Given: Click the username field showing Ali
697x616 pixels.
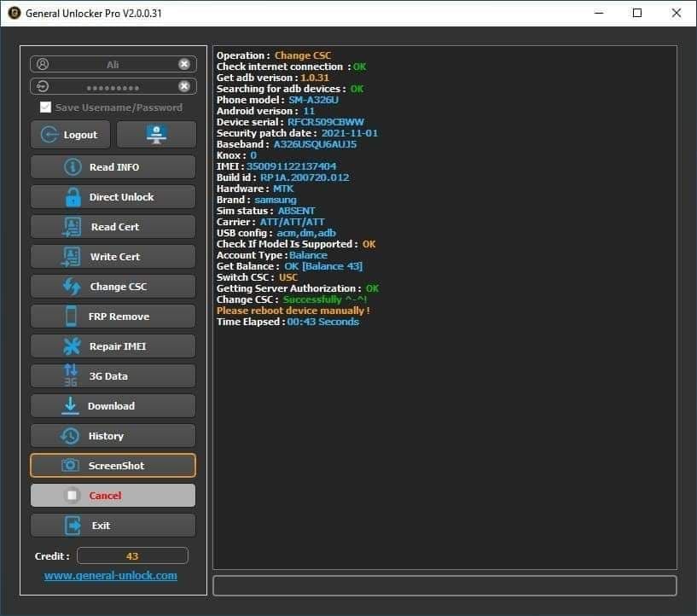Looking at the screenshot, I should click(x=113, y=64).
